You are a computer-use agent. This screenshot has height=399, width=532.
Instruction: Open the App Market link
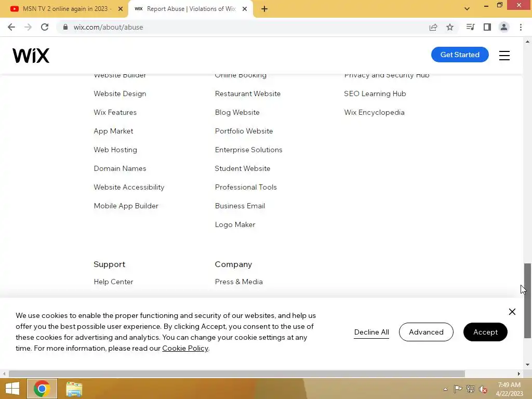point(113,131)
